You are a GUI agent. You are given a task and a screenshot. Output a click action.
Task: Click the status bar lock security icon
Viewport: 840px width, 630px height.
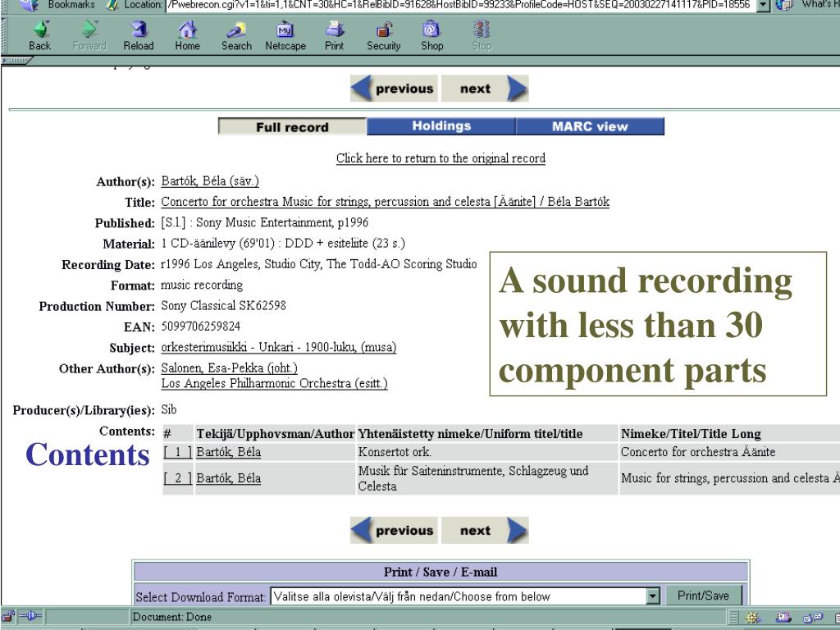click(x=8, y=617)
